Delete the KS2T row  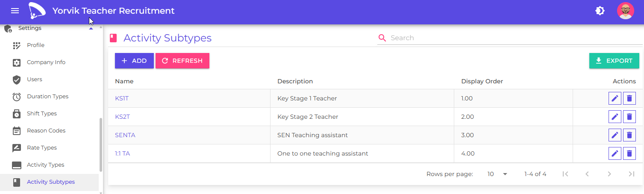[x=629, y=117]
